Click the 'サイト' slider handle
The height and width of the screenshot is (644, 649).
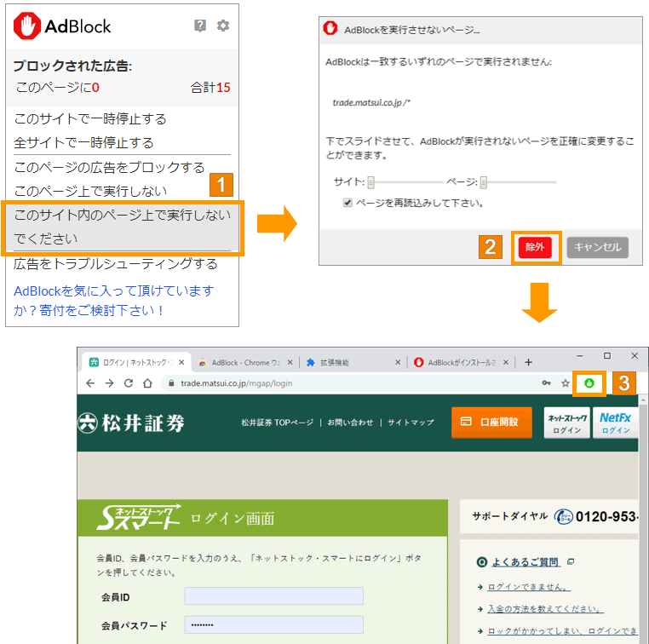click(370, 182)
